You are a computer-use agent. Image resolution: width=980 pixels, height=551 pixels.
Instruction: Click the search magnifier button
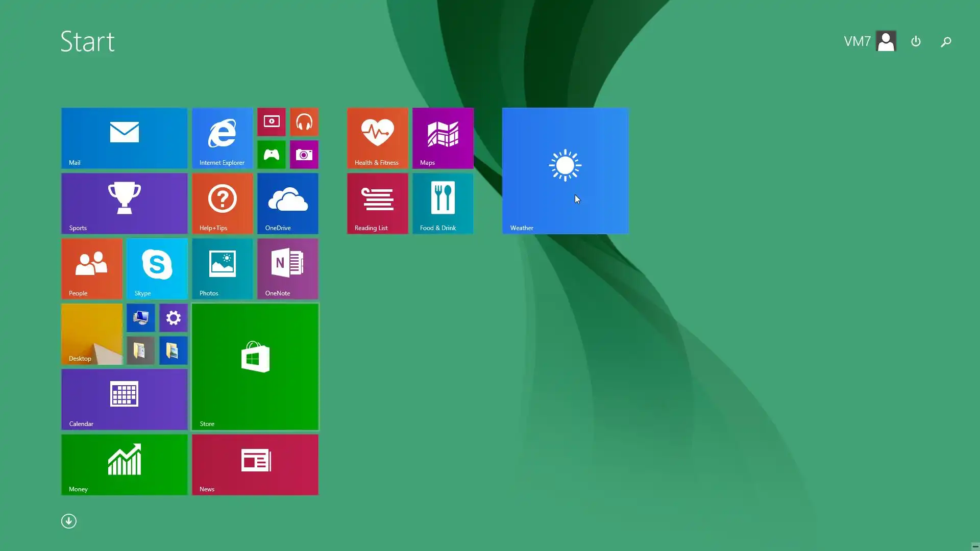pyautogui.click(x=946, y=42)
